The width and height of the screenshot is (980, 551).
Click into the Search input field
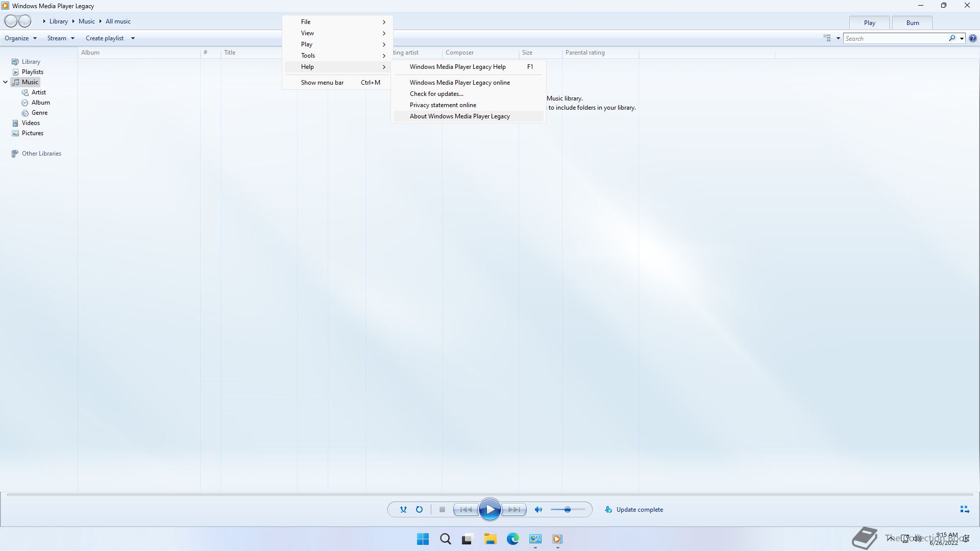[x=895, y=39]
